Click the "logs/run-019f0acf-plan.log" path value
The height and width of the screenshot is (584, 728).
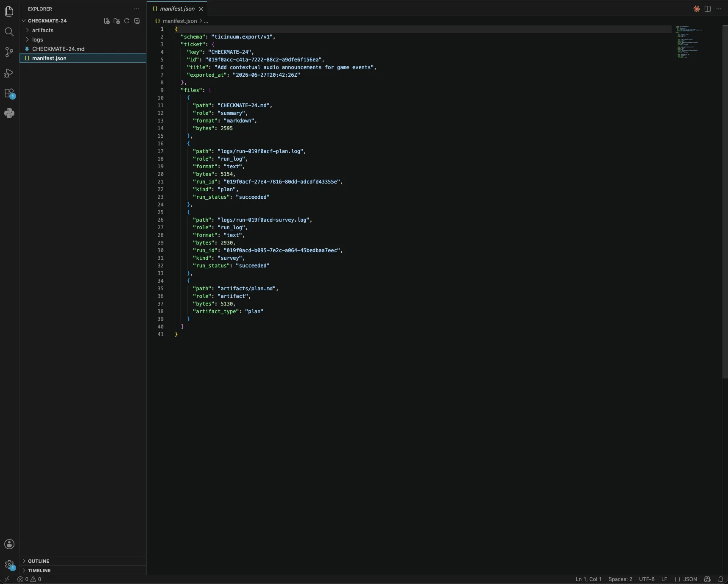coord(260,151)
